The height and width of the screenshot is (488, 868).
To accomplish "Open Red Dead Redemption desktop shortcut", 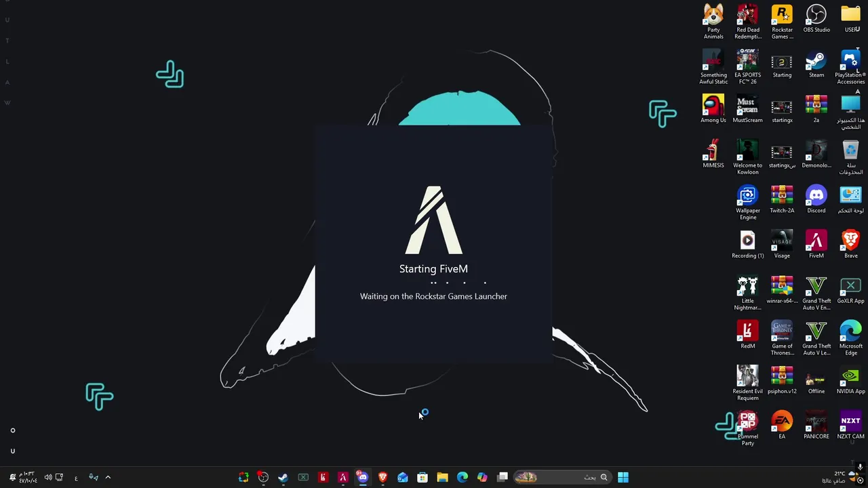I will click(x=748, y=22).
